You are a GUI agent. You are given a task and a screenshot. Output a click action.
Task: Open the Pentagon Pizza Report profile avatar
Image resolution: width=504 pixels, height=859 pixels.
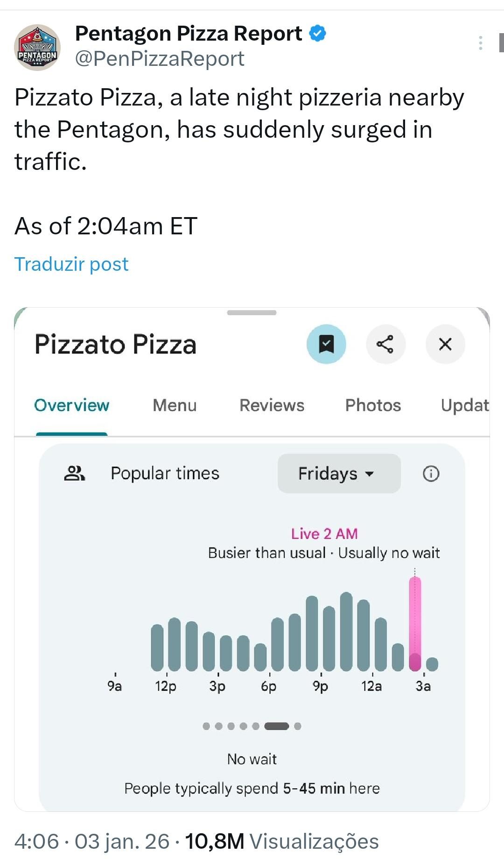pyautogui.click(x=37, y=47)
